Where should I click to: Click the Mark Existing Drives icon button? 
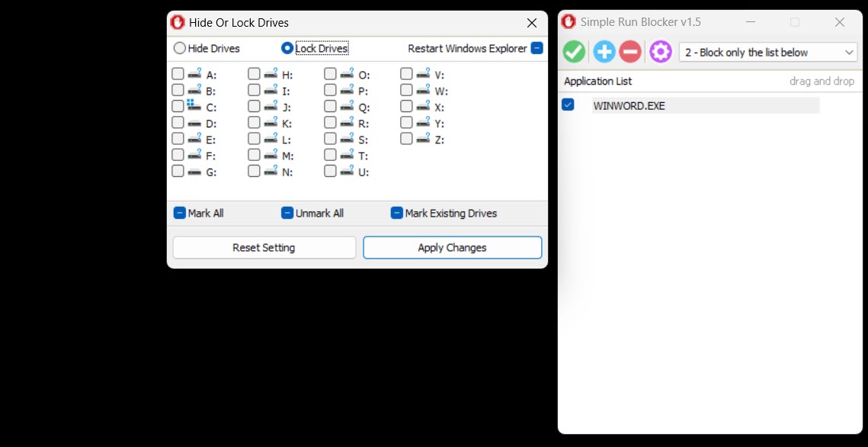[396, 213]
